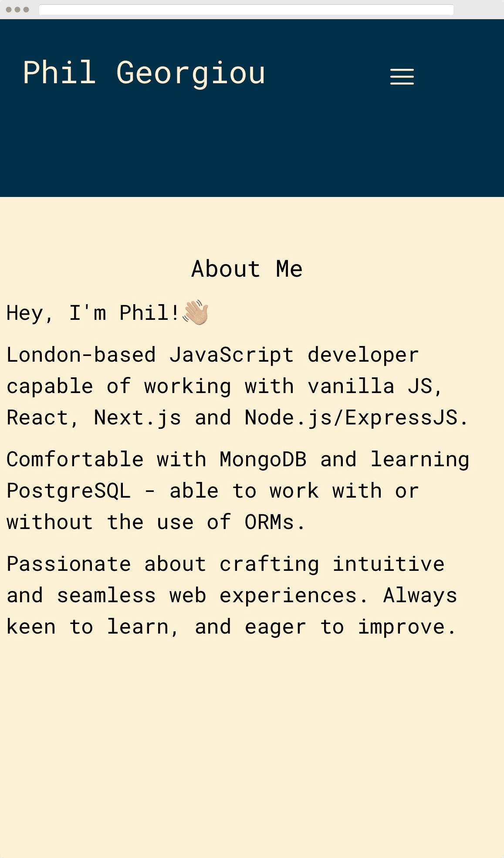
Task: Click the first dot in browser window controls
Action: [9, 10]
